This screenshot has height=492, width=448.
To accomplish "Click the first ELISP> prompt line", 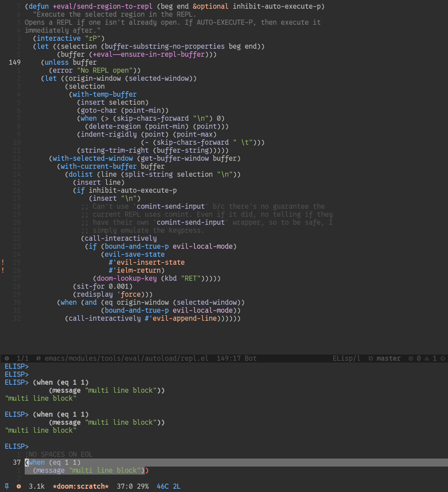I will click(x=17, y=366).
